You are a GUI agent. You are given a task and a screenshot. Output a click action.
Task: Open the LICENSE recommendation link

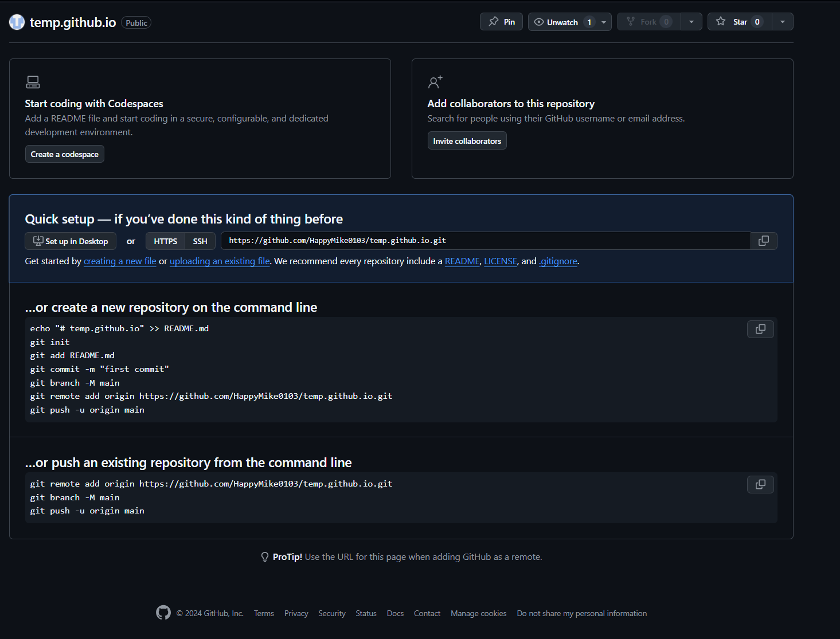501,261
